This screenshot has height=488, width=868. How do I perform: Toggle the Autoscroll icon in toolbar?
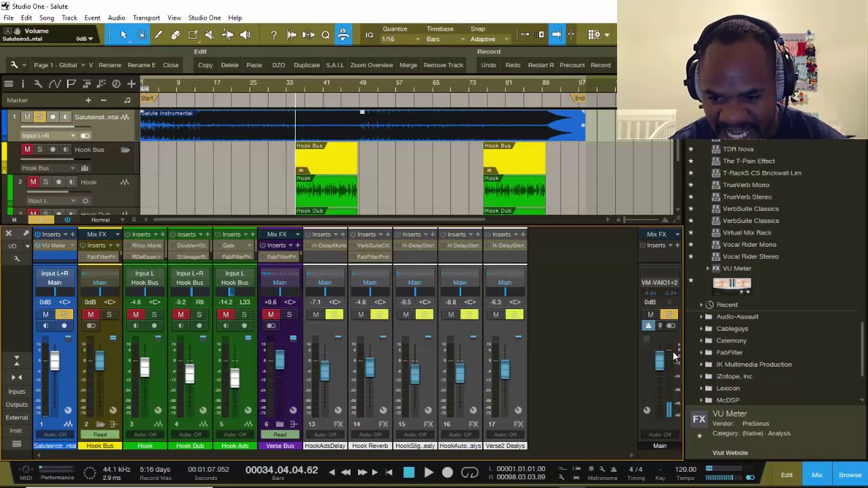click(x=555, y=35)
